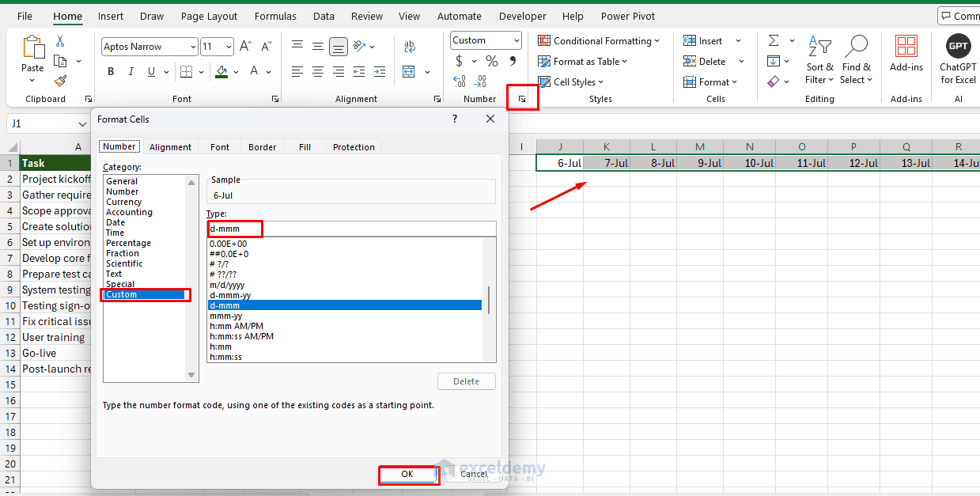Cut selection with the scissors icon

[x=60, y=41]
